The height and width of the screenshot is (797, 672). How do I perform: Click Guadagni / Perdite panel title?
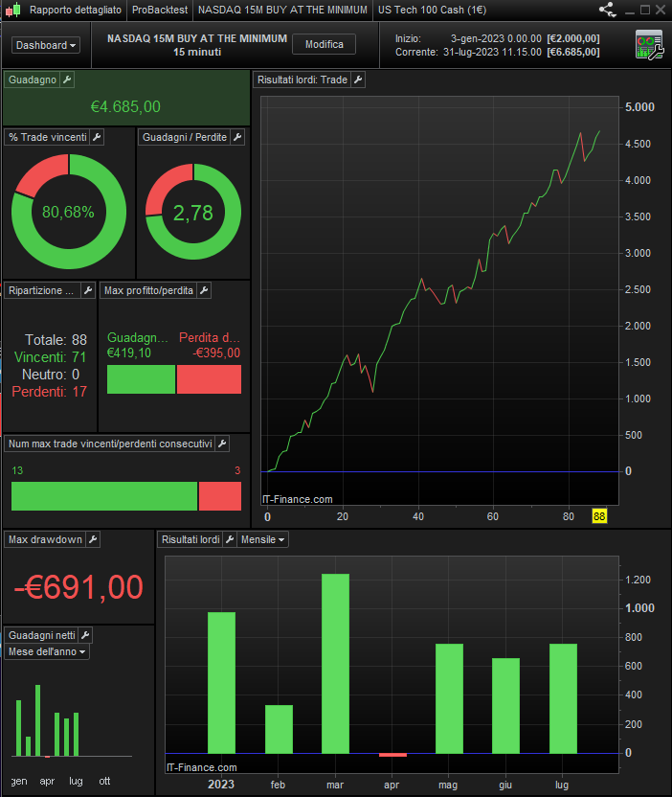coord(185,137)
